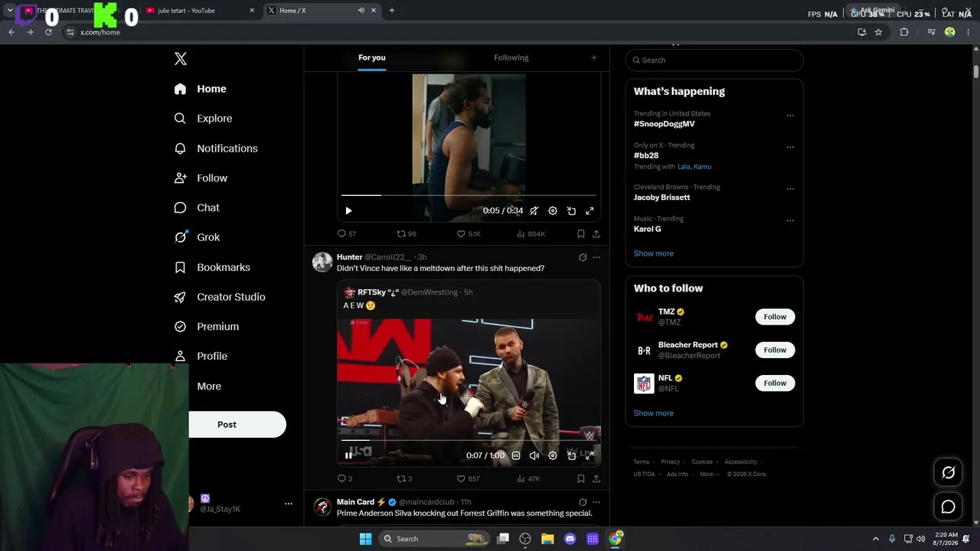Open Creator Studio rocket icon
This screenshot has height=551, width=980.
[x=180, y=297]
